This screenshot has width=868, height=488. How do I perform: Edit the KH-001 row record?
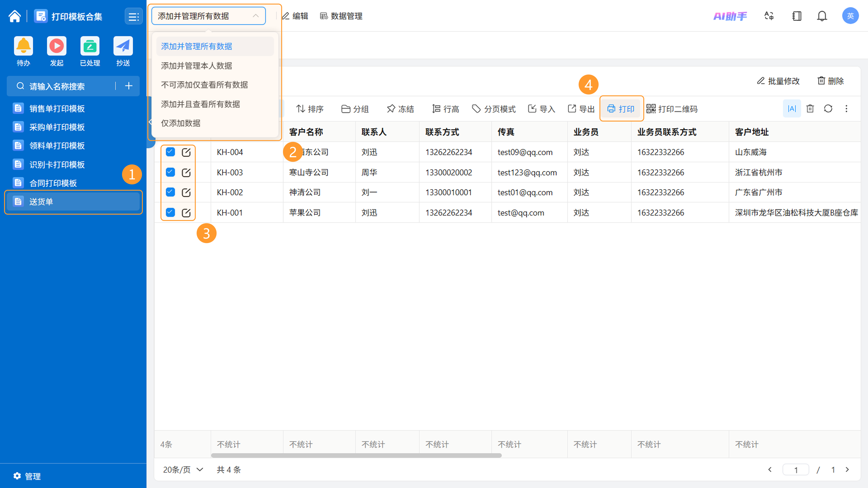(186, 213)
